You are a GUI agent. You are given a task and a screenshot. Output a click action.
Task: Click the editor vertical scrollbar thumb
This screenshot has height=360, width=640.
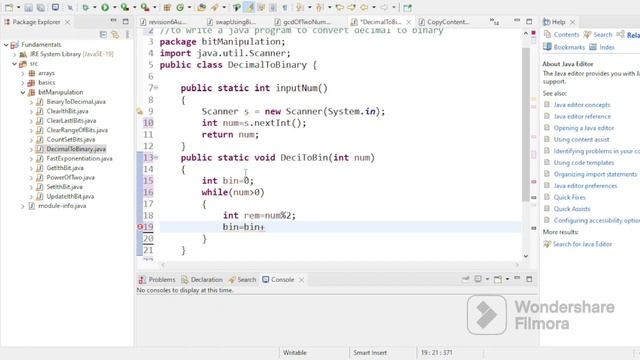click(525, 124)
